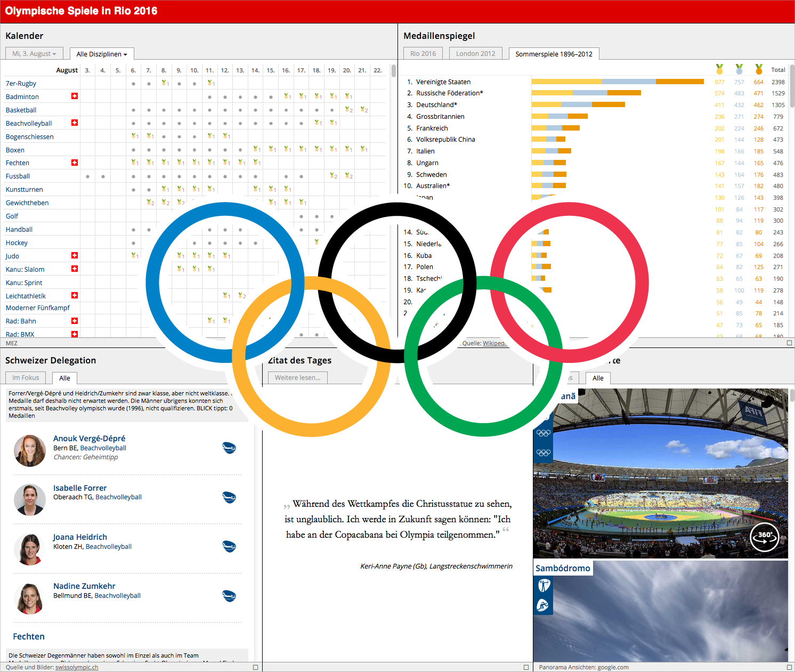Click the lower Olympic rings icon on the stadium panel
Viewport: 795px width, 672px height.
(543, 452)
